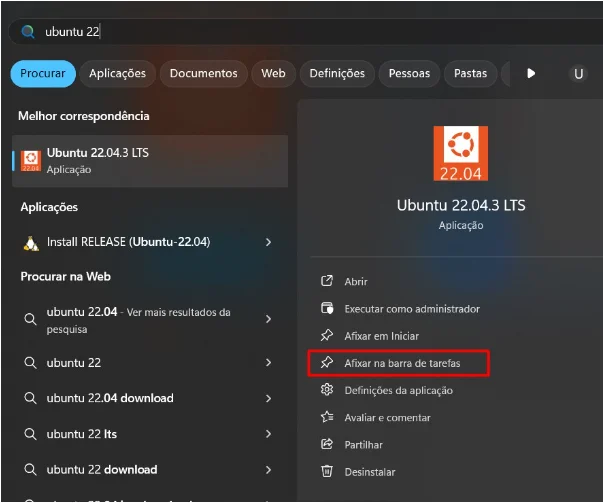The image size is (603, 503).
Task: Open Definições da aplicação
Action: (398, 390)
